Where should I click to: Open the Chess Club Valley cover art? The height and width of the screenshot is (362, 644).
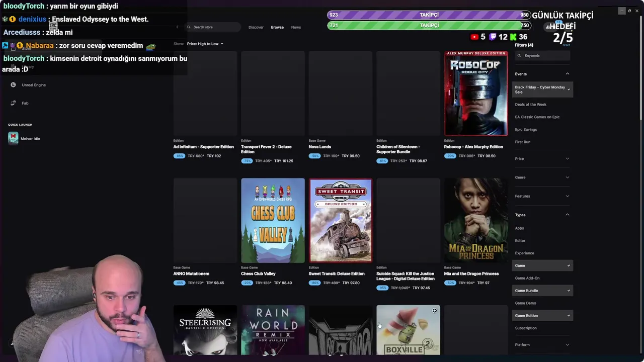coord(273,220)
